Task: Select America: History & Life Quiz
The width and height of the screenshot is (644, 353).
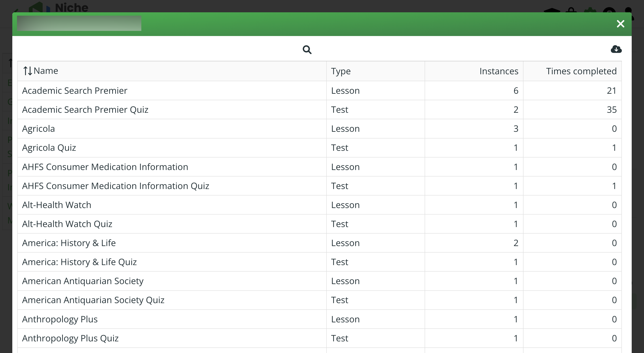Action: click(x=80, y=262)
